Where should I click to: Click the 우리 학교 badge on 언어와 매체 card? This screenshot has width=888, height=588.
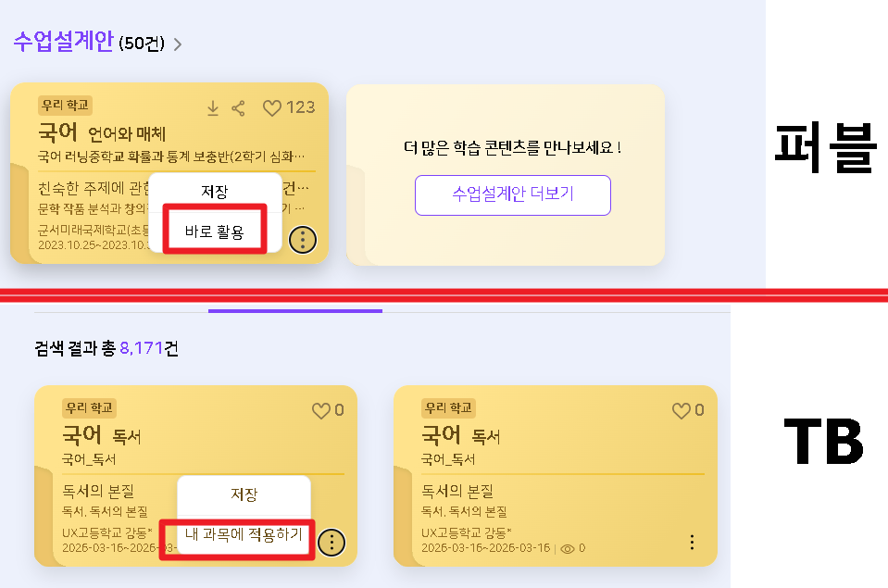65,106
